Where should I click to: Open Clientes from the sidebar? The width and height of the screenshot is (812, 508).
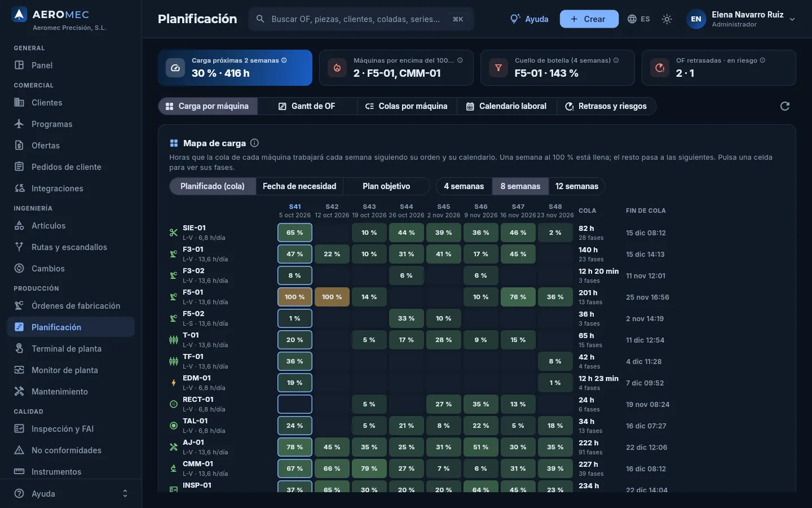pyautogui.click(x=70, y=103)
